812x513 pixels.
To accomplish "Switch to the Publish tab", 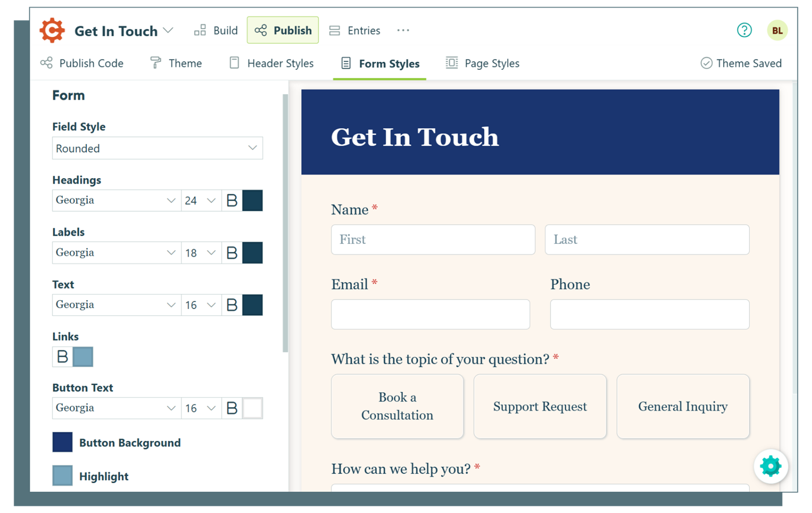I will click(283, 30).
